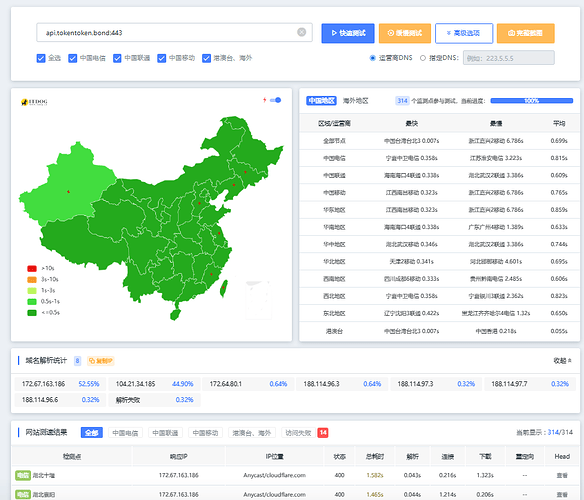Screen dimensions: 584x500
Task: Click the blue count badge 8
Action: (77, 361)
